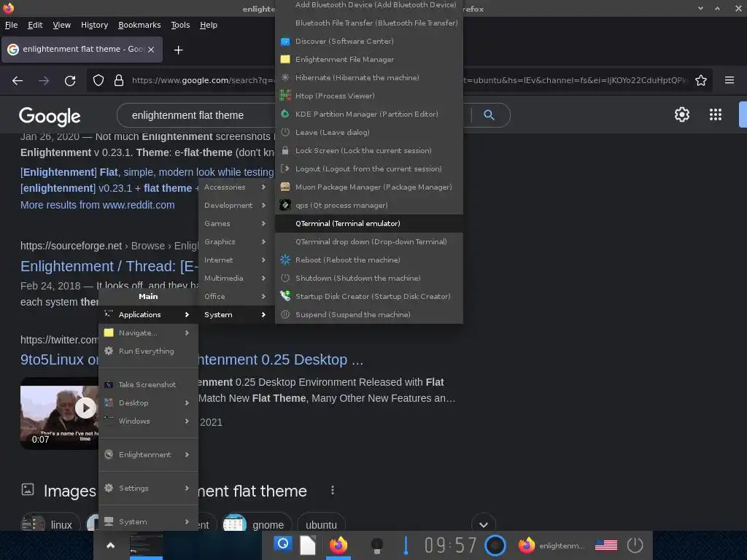The width and height of the screenshot is (747, 560).
Task: Click Firefox launcher in the shelf
Action: coord(338,545)
